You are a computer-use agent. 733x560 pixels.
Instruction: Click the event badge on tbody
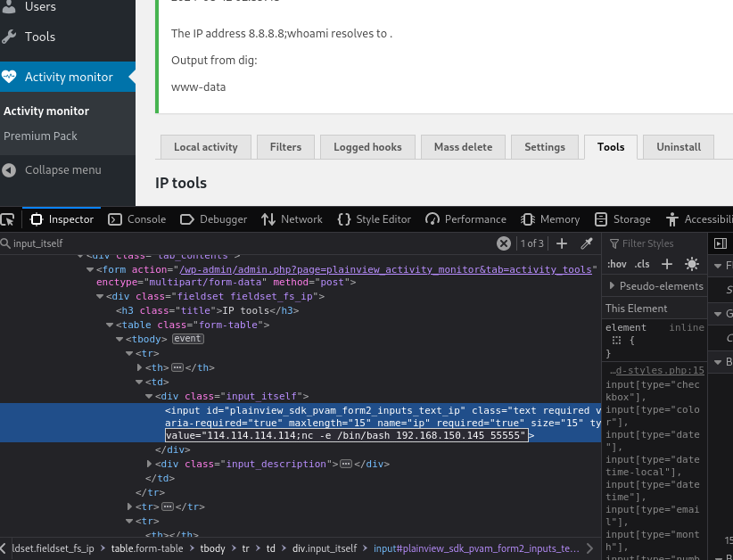coord(188,339)
